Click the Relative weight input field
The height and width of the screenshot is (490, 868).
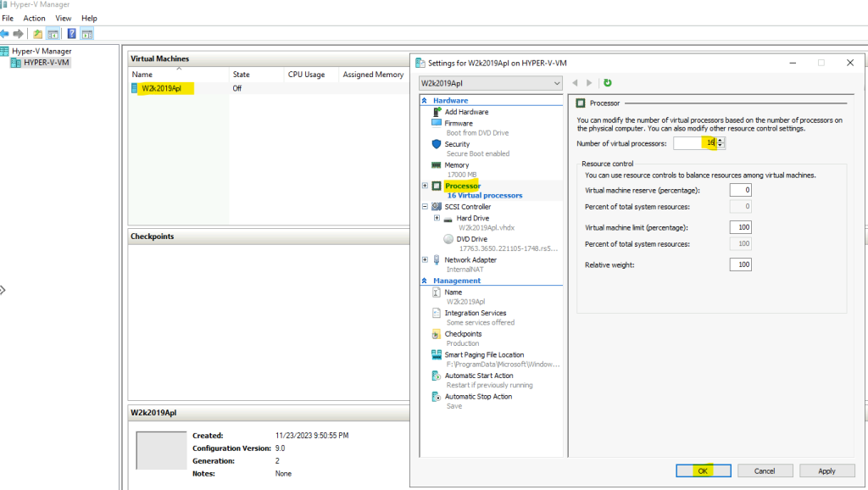click(740, 264)
